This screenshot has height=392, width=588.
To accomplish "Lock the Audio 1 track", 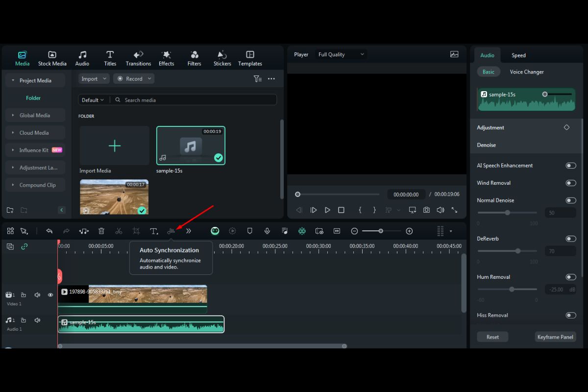I will (x=24, y=320).
